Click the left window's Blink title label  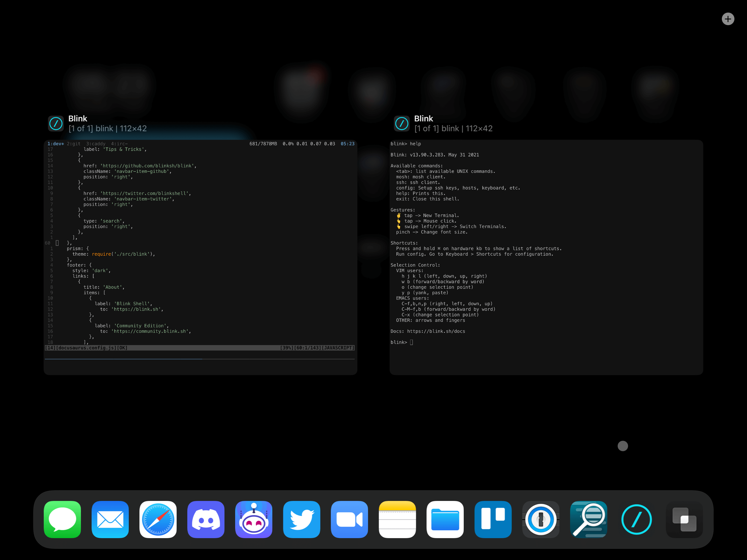78,119
